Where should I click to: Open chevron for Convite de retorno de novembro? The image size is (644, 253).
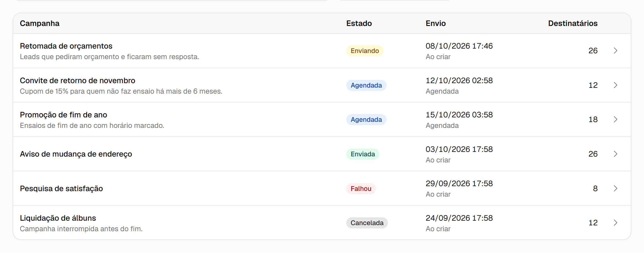[x=615, y=85]
